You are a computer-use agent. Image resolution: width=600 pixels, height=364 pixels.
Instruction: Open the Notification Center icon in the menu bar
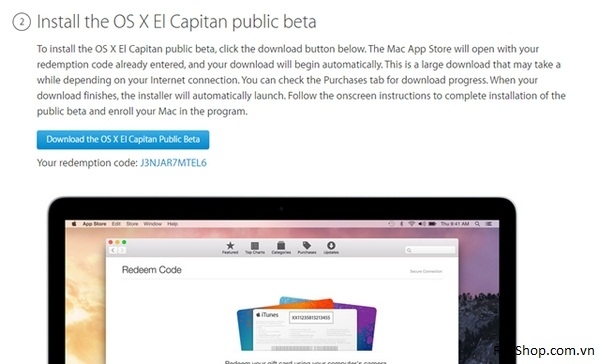coord(489,224)
